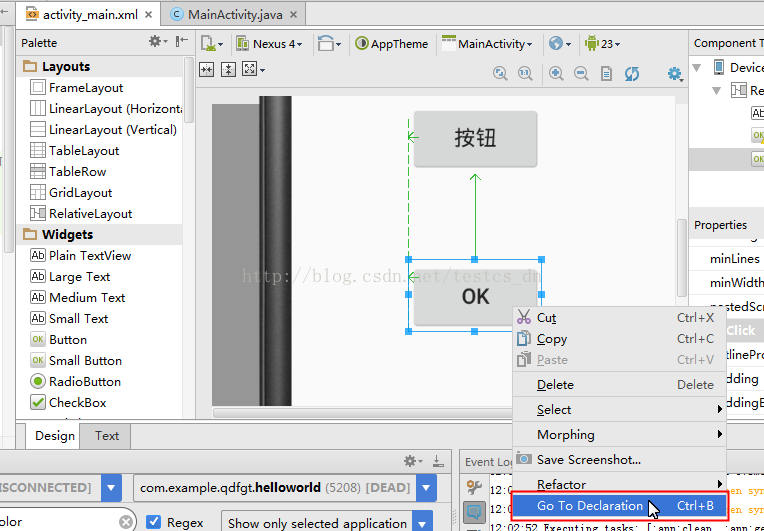764x531 pixels.
Task: Open Palette settings gear menu
Action: coord(158,42)
